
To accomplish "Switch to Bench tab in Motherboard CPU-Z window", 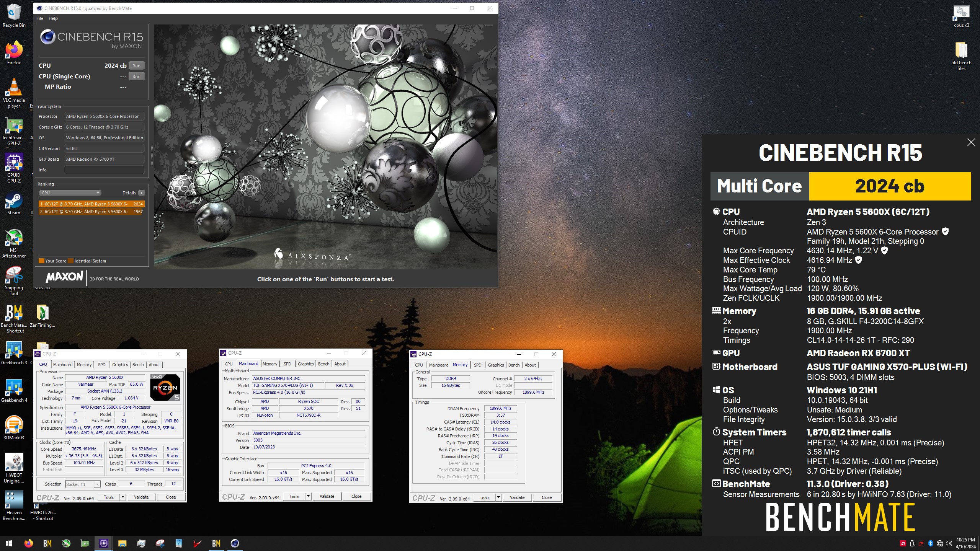I will 324,364.
